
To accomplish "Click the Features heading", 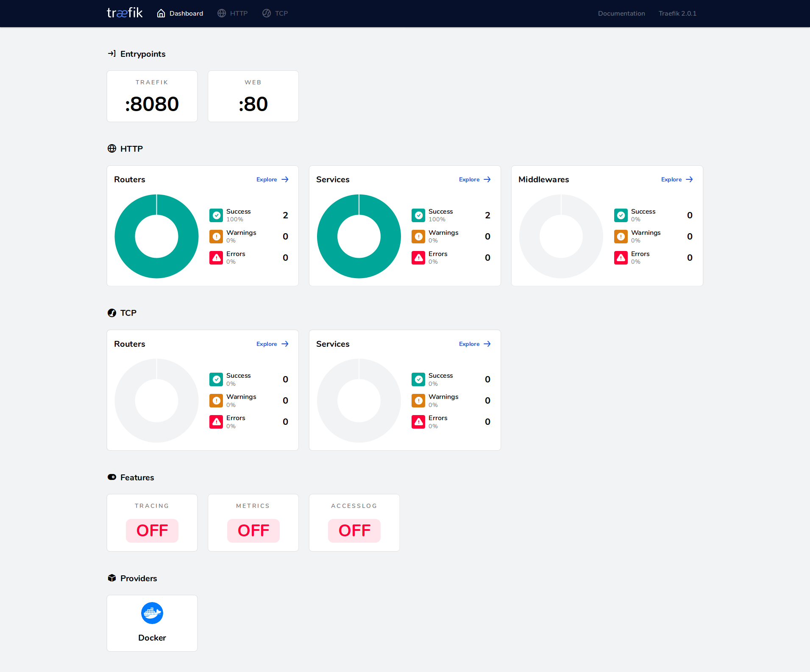I will 137,477.
